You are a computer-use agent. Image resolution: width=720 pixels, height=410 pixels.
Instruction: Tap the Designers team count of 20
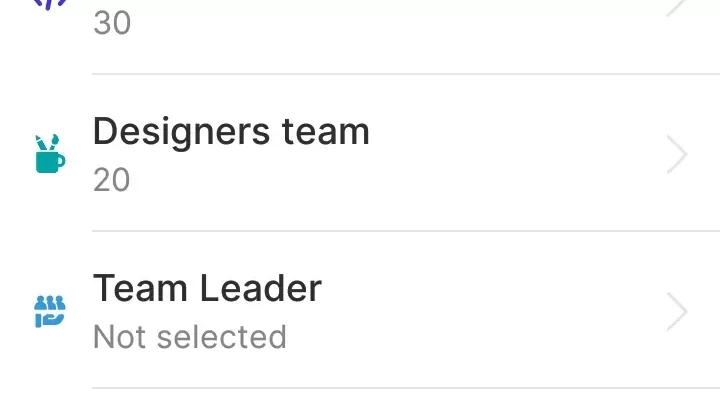(x=112, y=180)
